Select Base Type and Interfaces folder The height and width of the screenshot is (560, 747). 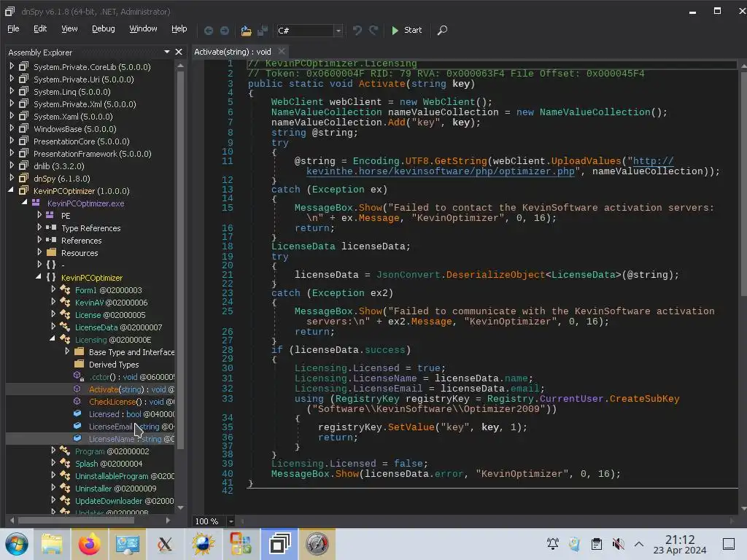pos(131,352)
